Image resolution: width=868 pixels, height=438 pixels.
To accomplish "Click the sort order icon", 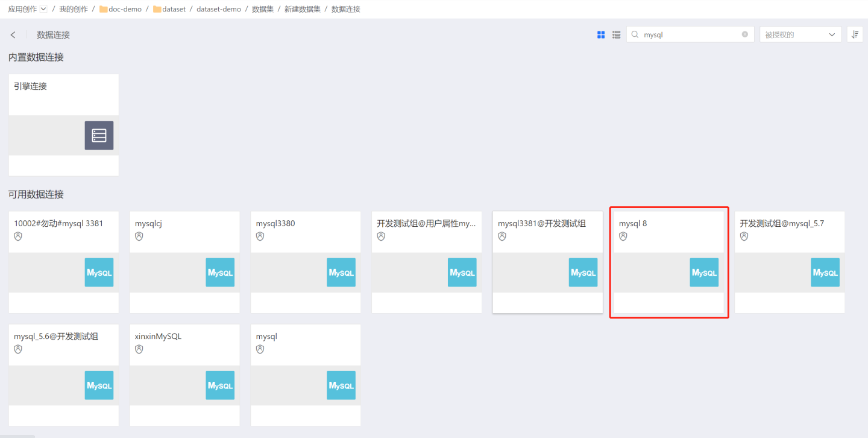I will [855, 34].
